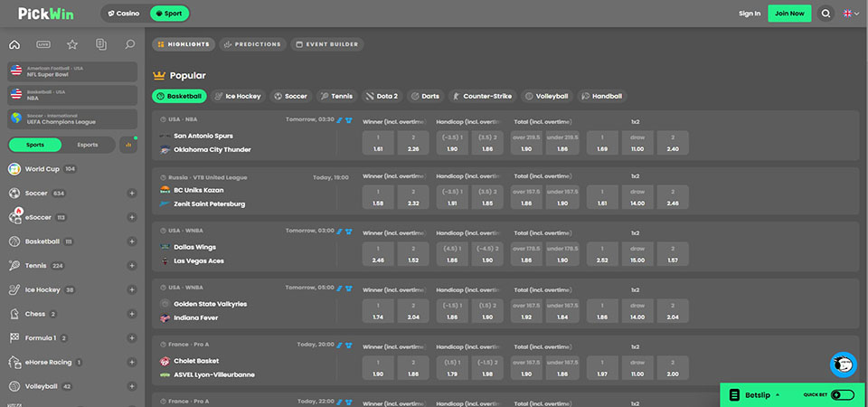
Task: Open Zenit Saint Petersburg team name
Action: (x=209, y=203)
